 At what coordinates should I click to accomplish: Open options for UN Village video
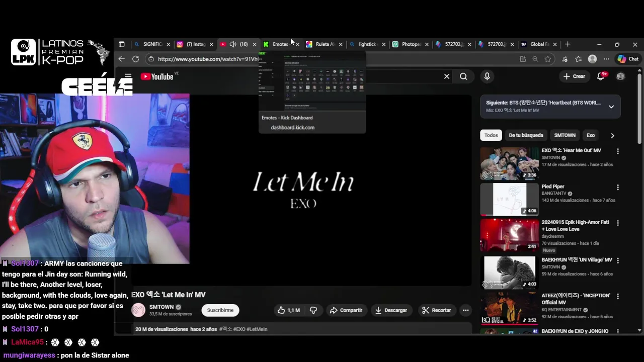click(x=618, y=261)
